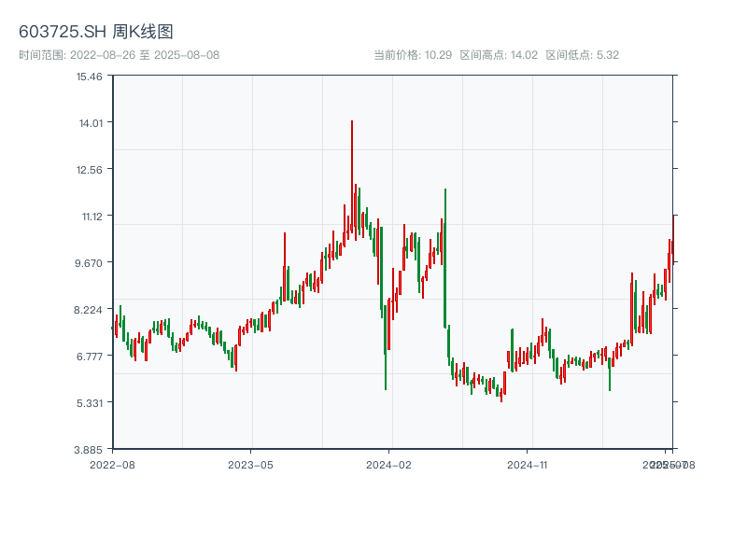Click the x-axis label 2023-05

(250, 465)
